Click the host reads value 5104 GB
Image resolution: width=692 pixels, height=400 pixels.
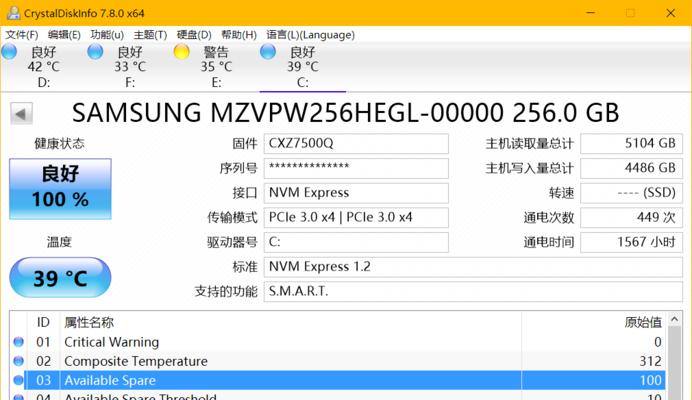[x=632, y=143]
